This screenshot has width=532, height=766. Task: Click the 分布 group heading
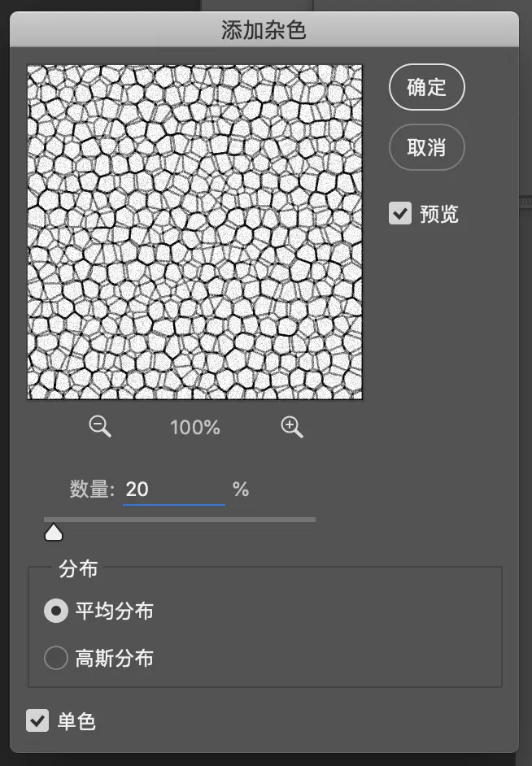coord(78,568)
